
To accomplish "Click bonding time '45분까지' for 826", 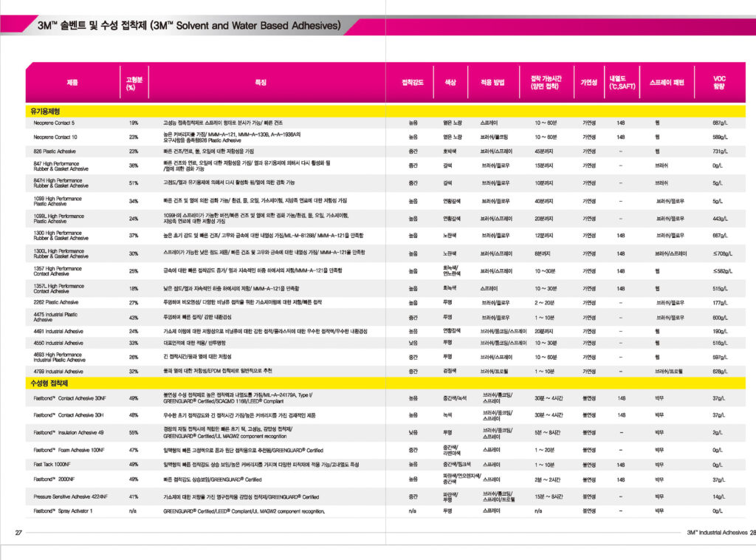I will [x=544, y=151].
